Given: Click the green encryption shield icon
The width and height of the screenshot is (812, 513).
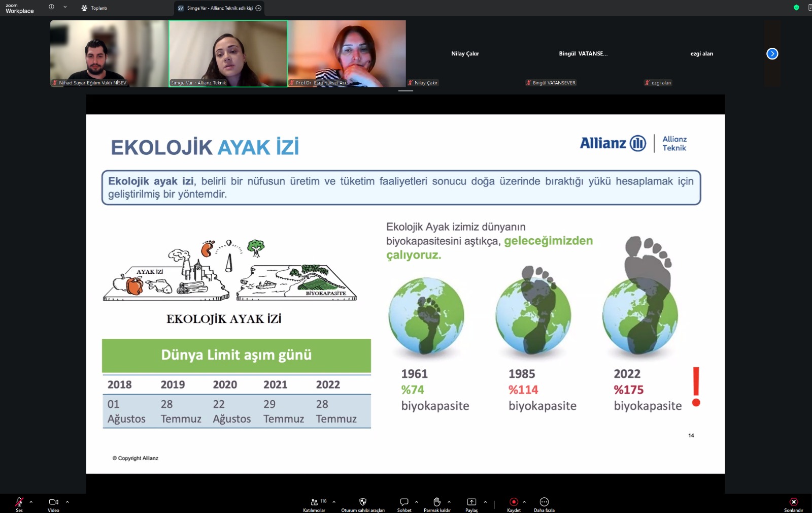Looking at the screenshot, I should (796, 8).
